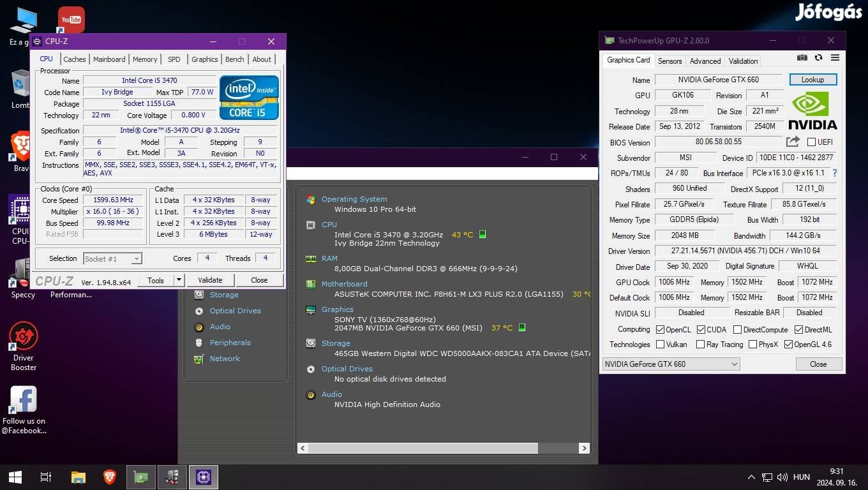The height and width of the screenshot is (490, 868).
Task: Toggle the DirectCompute checkbox
Action: tap(737, 330)
